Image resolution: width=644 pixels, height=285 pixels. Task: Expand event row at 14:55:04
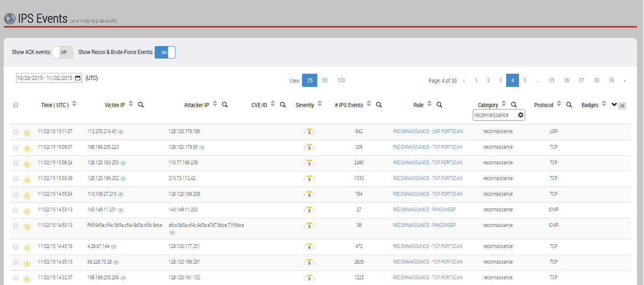point(27,196)
